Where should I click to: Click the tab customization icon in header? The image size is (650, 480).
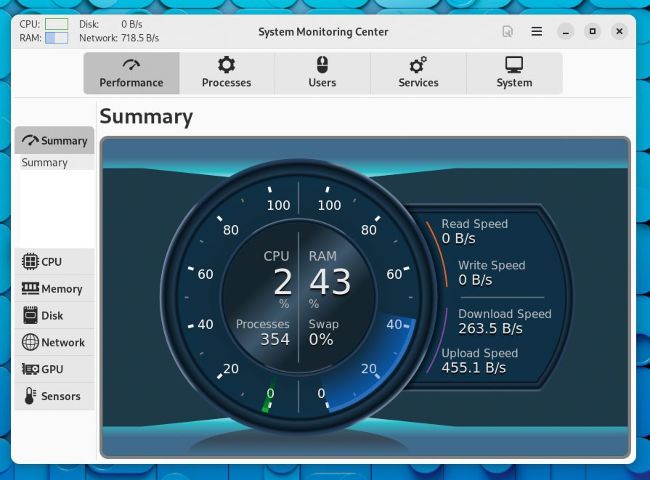pyautogui.click(x=508, y=32)
